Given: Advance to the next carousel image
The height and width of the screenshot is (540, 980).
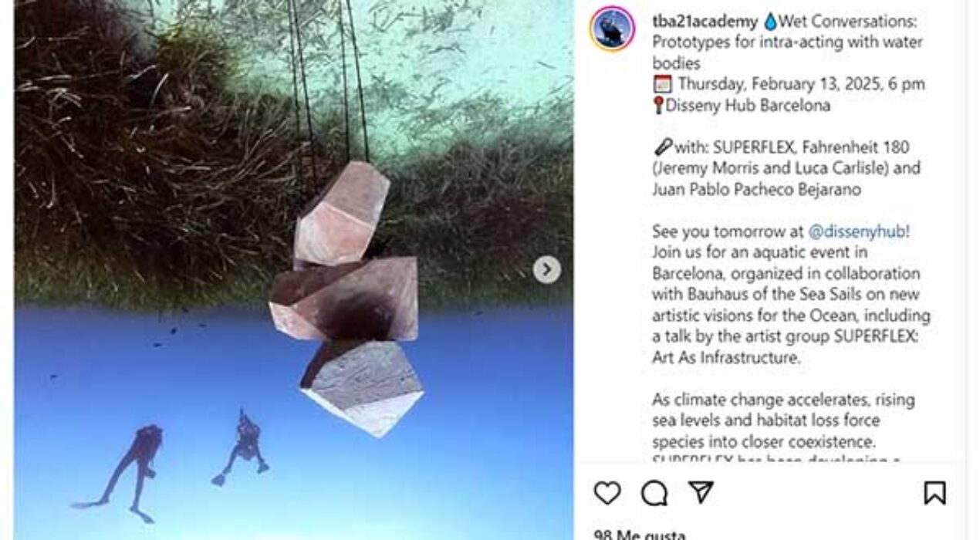Looking at the screenshot, I should pos(547,269).
